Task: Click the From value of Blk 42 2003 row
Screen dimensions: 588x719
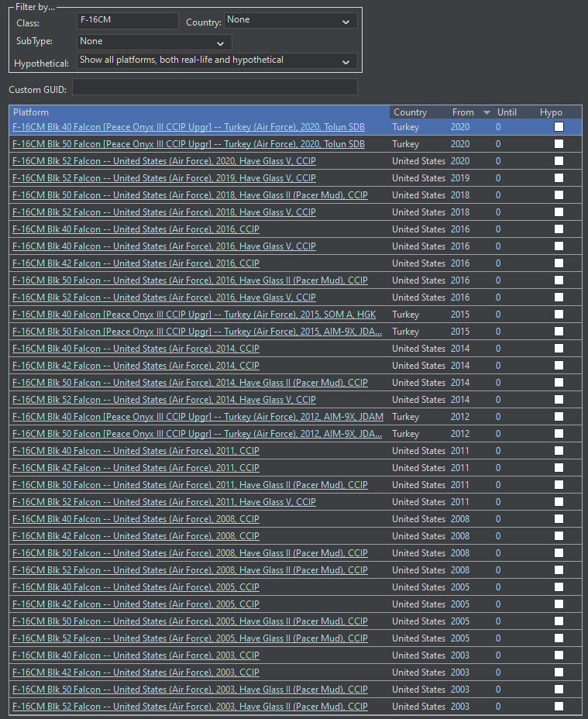Action: coord(460,673)
